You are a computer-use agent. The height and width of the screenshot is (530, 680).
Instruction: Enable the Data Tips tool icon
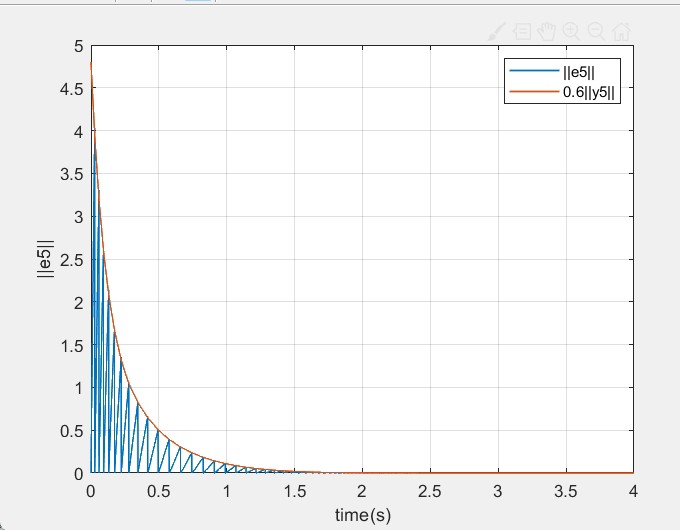click(522, 32)
